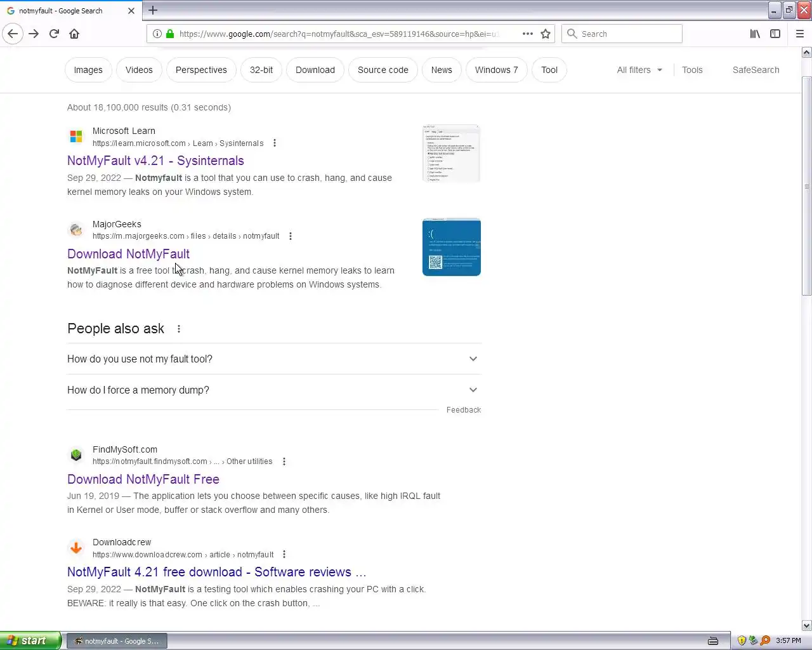Open the security shield tray icon
This screenshot has width=812, height=650.
click(x=742, y=641)
